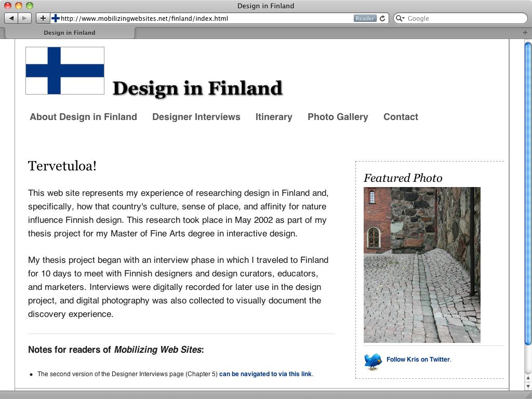Activate the Reader button in address bar
The height and width of the screenshot is (399, 532).
(365, 18)
